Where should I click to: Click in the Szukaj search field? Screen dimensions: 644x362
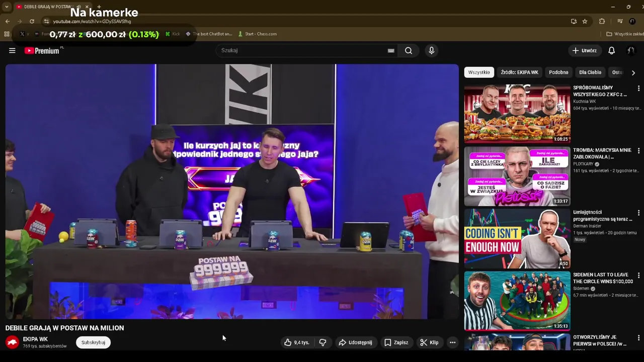tap(302, 50)
